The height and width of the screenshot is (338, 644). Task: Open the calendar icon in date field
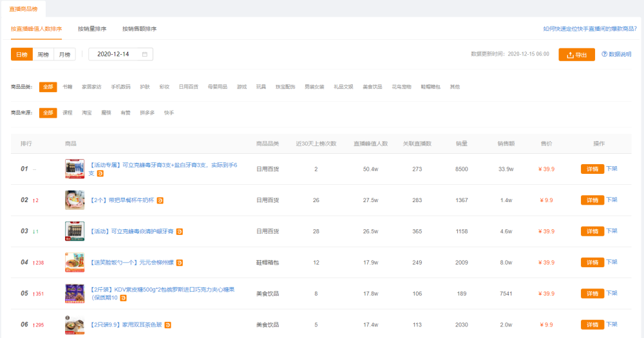(144, 54)
